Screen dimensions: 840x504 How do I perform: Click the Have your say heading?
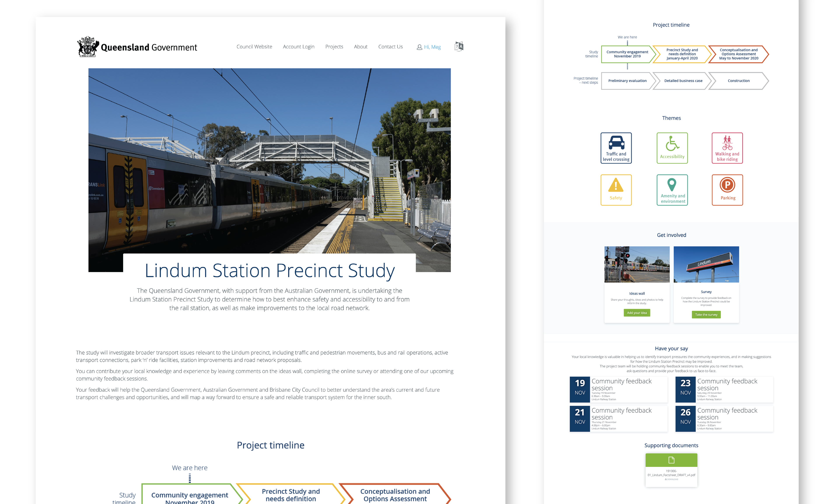pyautogui.click(x=671, y=348)
